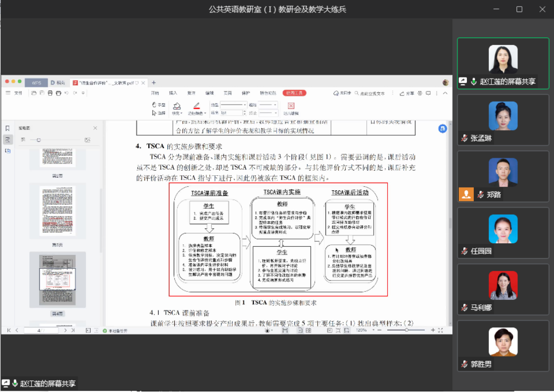Image resolution: width=554 pixels, height=392 pixels.
Task: Click the zoom in plus icon
Action: click(433, 330)
